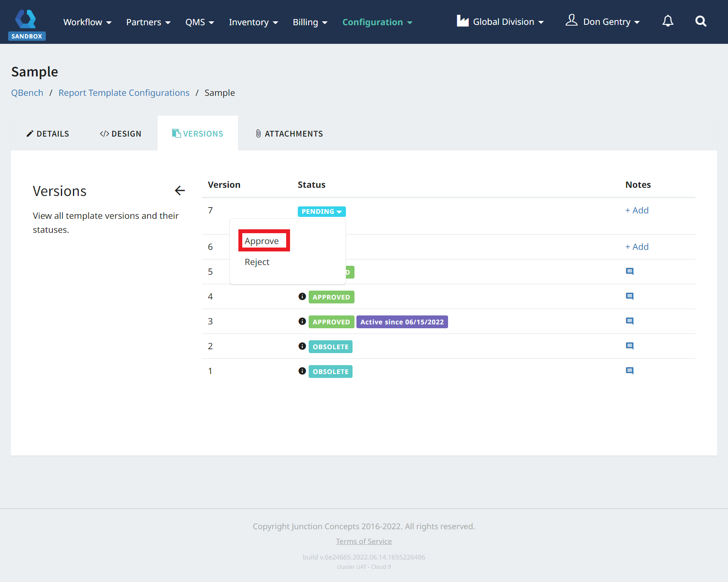Click the info icon for version 2

(302, 346)
